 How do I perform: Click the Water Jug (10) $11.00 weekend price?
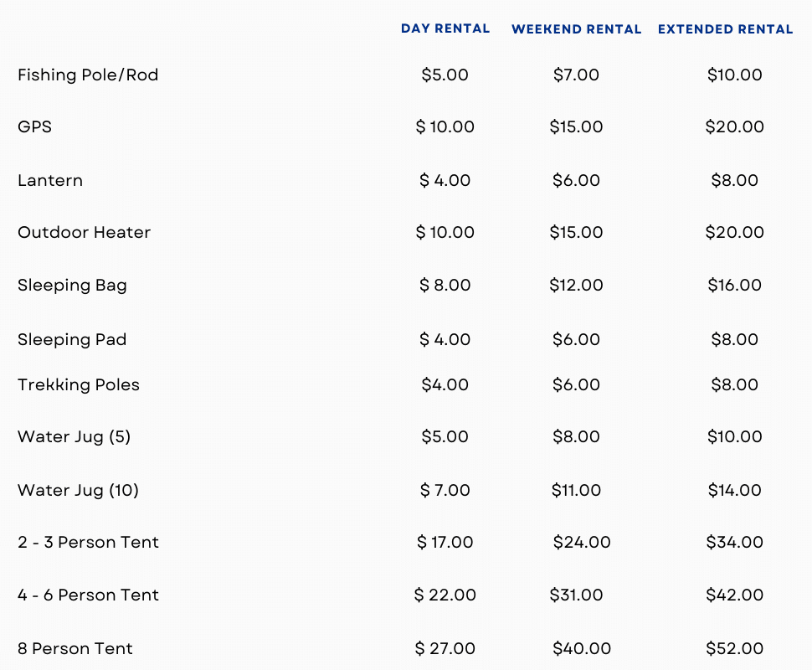pyautogui.click(x=576, y=490)
